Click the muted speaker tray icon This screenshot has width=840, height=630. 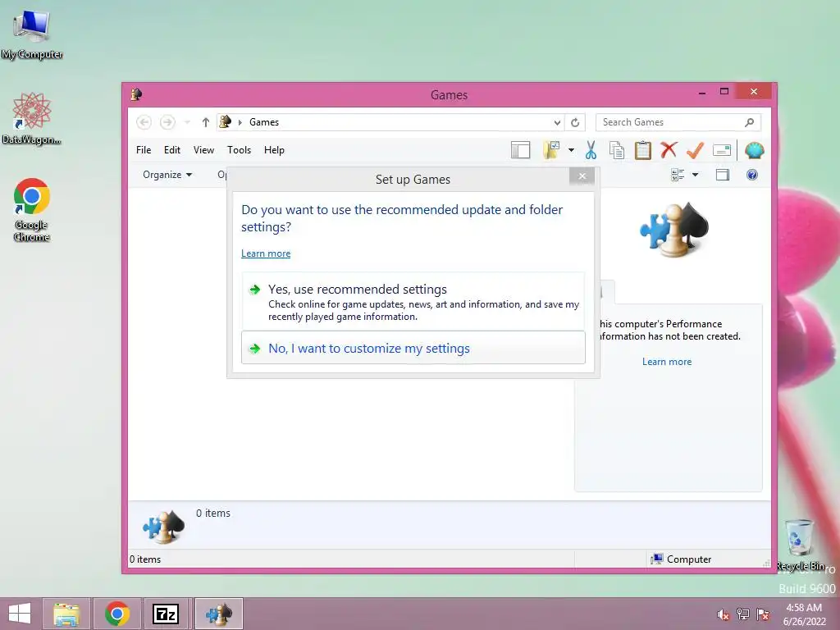tap(724, 614)
